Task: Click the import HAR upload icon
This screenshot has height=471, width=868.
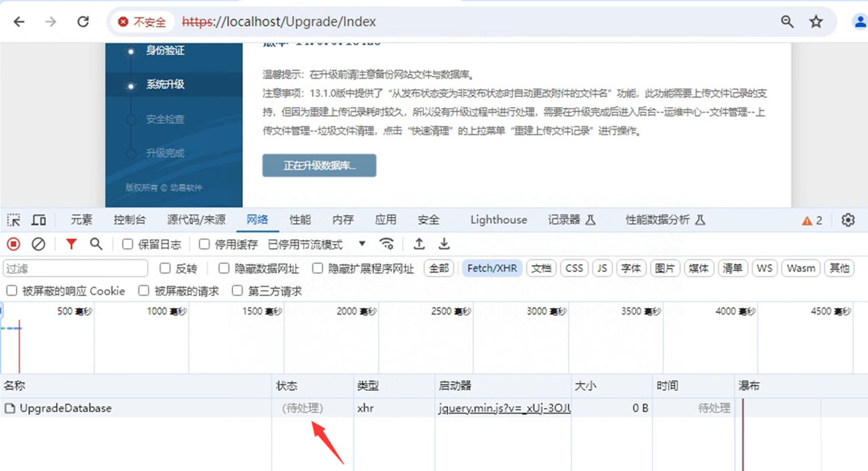Action: point(419,245)
